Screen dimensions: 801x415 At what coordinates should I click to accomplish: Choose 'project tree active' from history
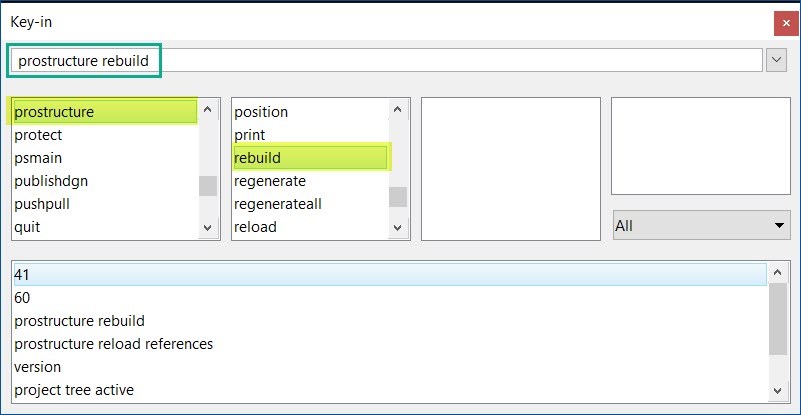click(390, 390)
